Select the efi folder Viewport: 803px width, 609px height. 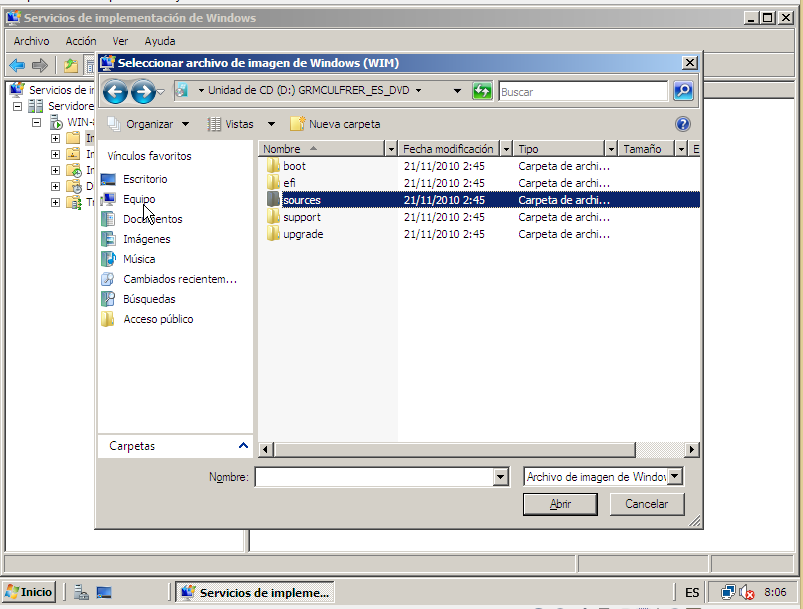[289, 183]
